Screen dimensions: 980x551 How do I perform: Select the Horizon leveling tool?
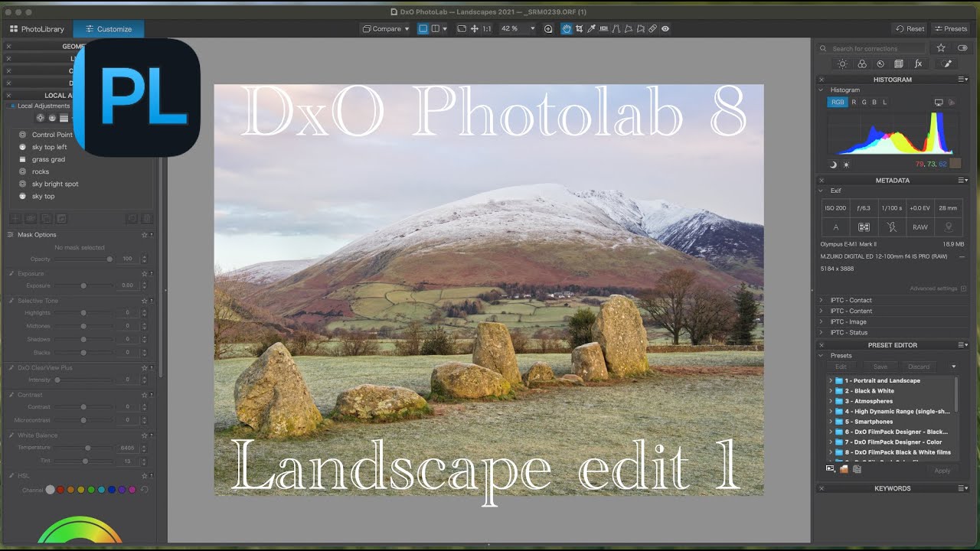[x=604, y=28]
